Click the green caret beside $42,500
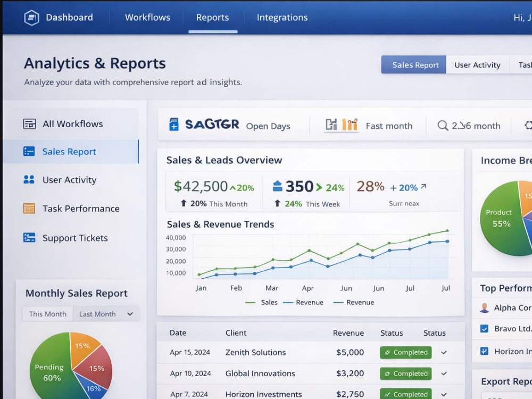The image size is (532, 399). pyautogui.click(x=233, y=188)
